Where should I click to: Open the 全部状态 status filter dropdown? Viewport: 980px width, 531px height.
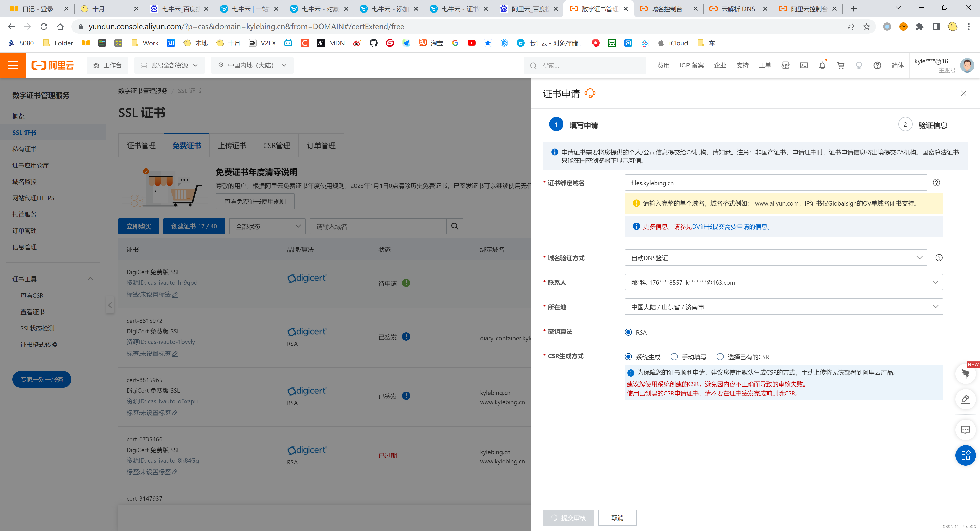pyautogui.click(x=267, y=226)
